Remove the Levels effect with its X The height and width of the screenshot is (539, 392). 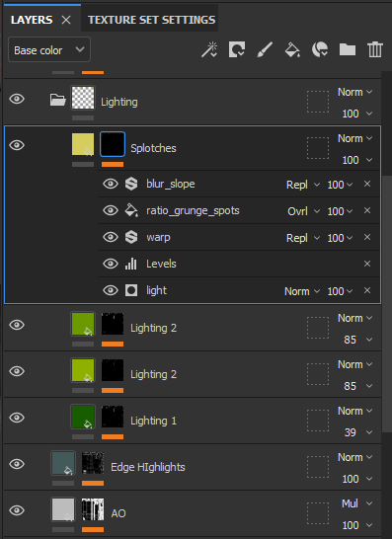click(x=367, y=264)
